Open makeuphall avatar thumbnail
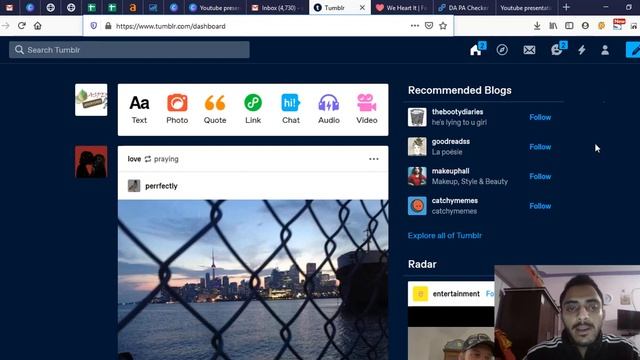Screen dimensions: 640x360 pos(417,176)
